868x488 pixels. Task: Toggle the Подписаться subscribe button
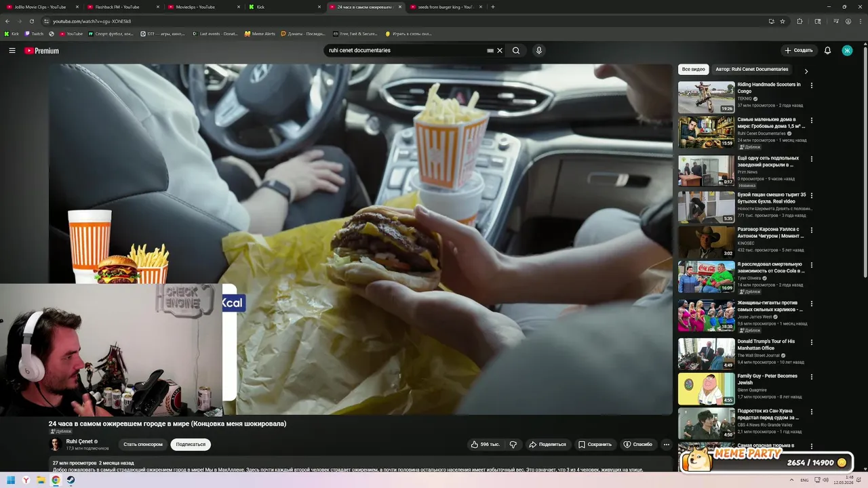coord(191,445)
